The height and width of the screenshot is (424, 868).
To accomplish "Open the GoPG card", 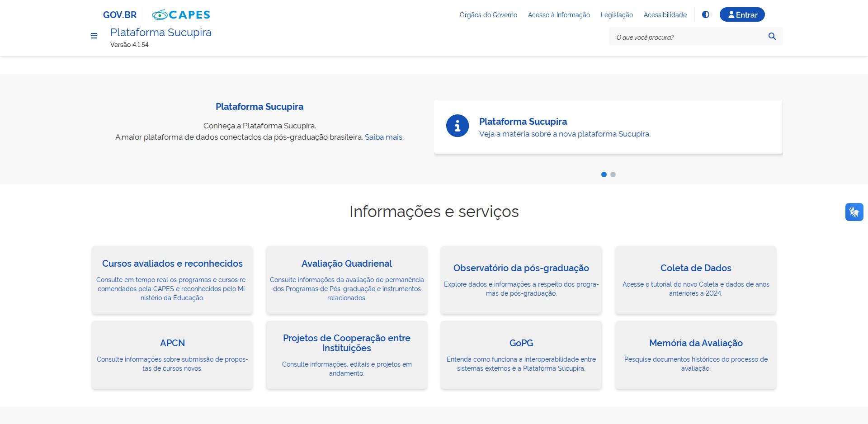I will coord(521,355).
